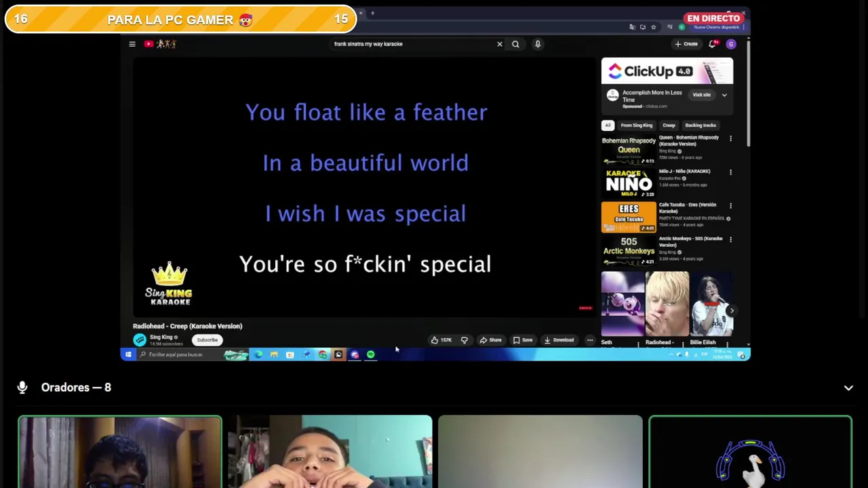Like the Creep karaoke video
Viewport: 868px width, 488px height.
(x=441, y=340)
